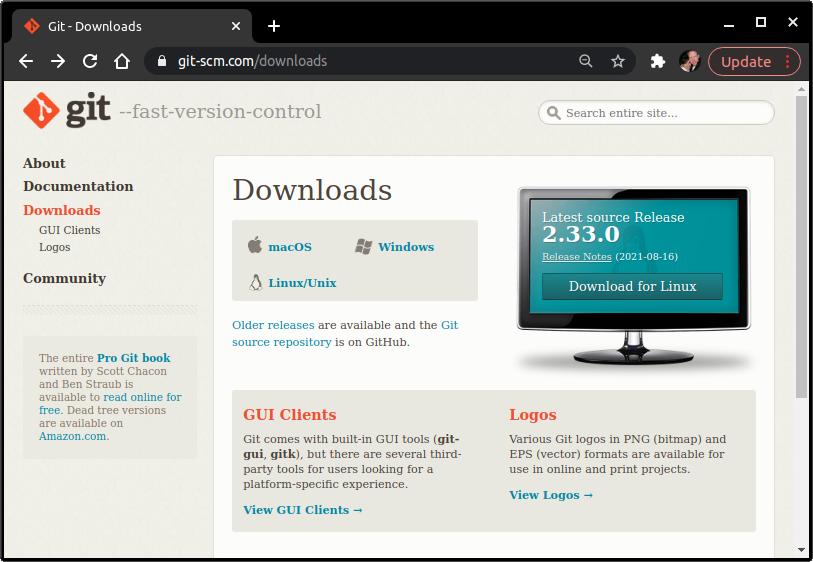Screen dimensions: 813x562
Task: Click the scrollbar down arrow
Action: click(x=802, y=551)
